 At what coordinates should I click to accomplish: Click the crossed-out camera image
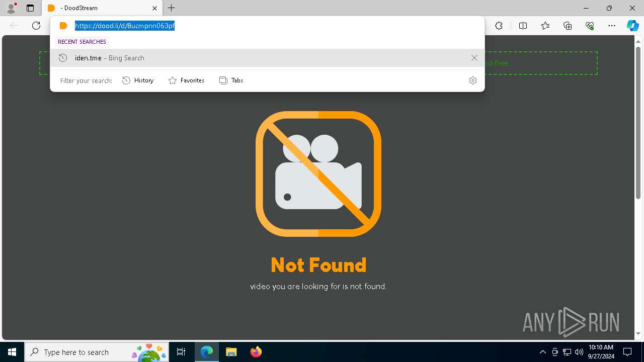pyautogui.click(x=318, y=174)
